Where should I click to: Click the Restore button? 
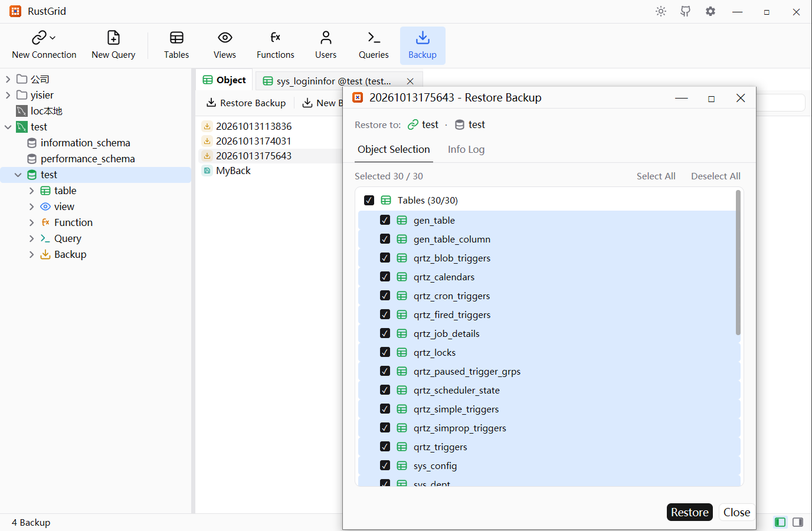(690, 512)
